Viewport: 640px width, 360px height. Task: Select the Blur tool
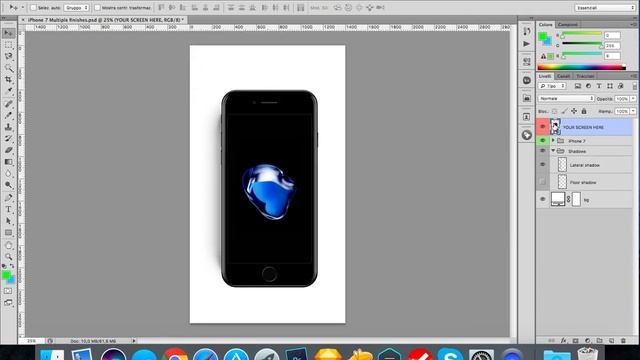click(8, 173)
